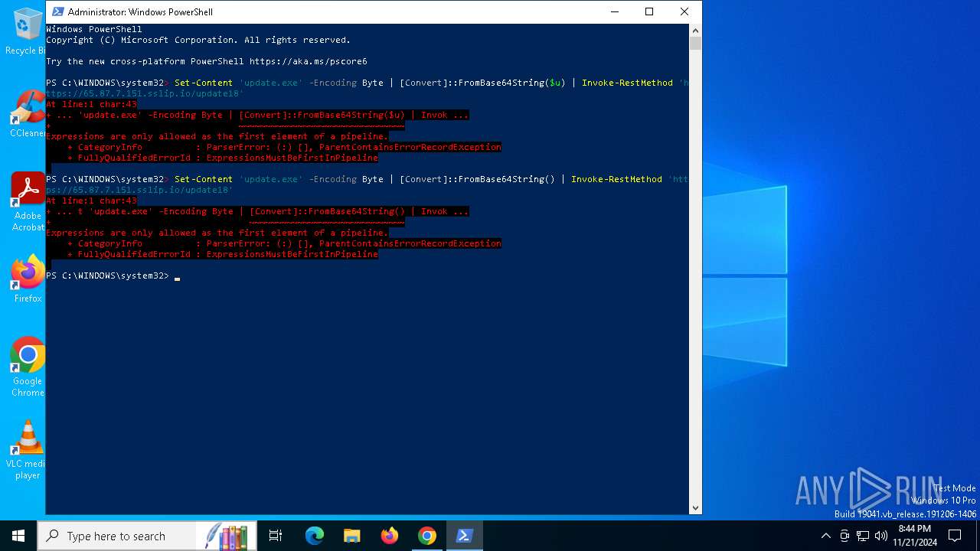This screenshot has height=551, width=980.
Task: Open Firefox desktop shortcut
Action: [28, 279]
